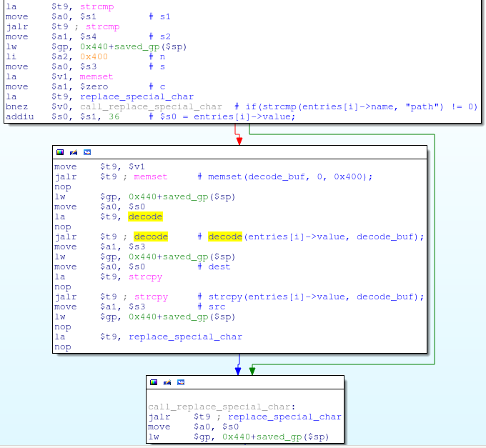Click the list-view icon on the call_replace_special_char block
The width and height of the screenshot is (486, 448).
coord(181,382)
